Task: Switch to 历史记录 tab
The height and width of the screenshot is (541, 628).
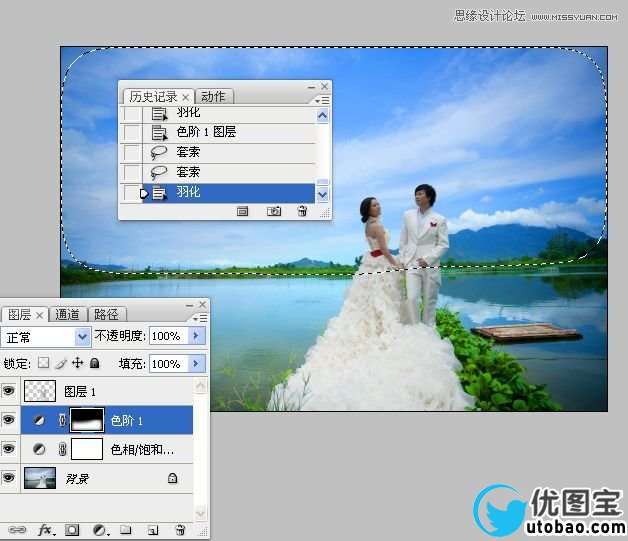Action: (x=153, y=97)
